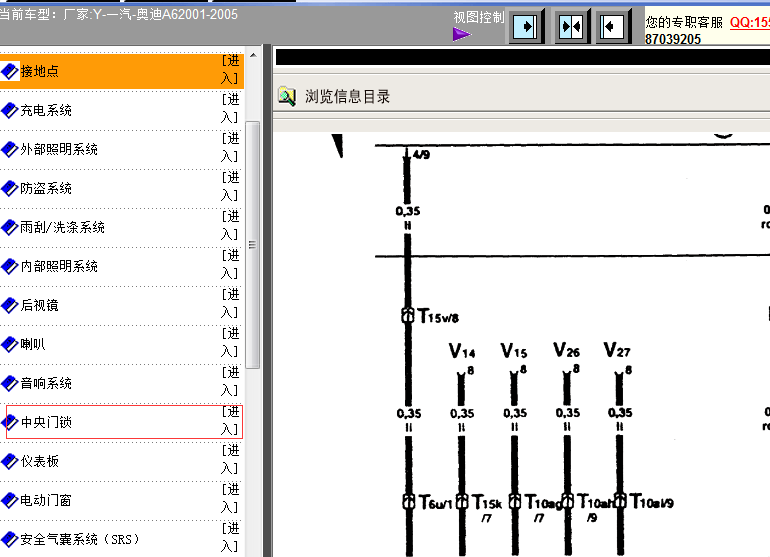
Task: Click [进入] for 音响系统
Action: click(230, 382)
